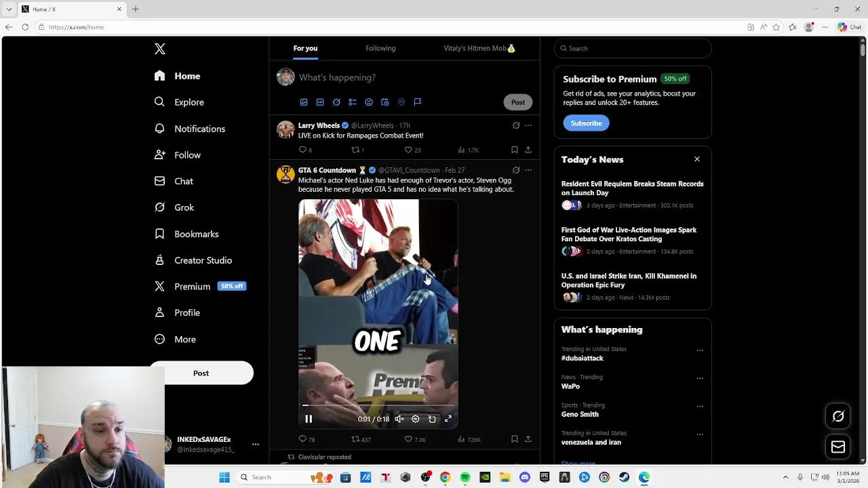This screenshot has height=488, width=868.
Task: Open the More sidebar menu
Action: click(x=175, y=339)
